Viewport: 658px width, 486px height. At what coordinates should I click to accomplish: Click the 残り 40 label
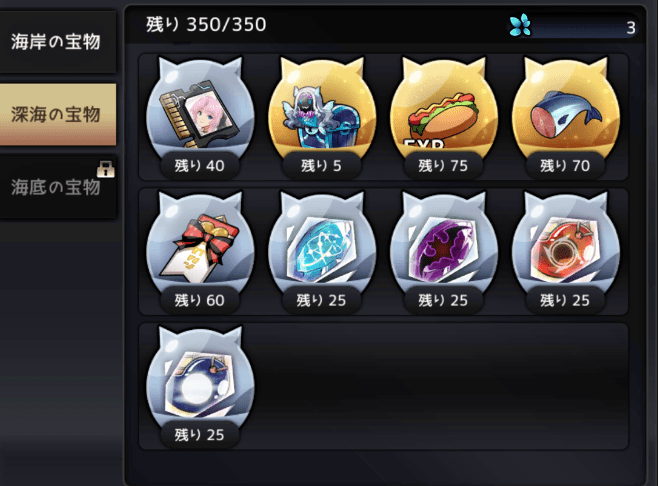(200, 166)
